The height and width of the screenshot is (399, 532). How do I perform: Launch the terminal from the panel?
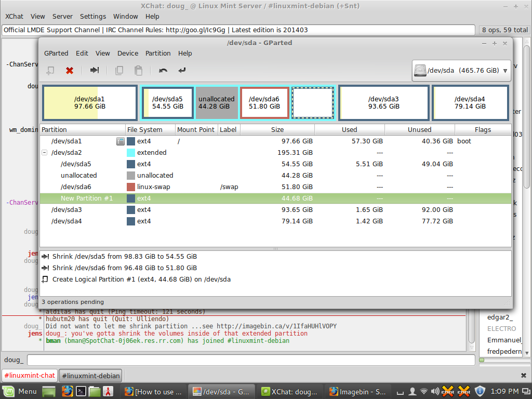click(x=81, y=392)
